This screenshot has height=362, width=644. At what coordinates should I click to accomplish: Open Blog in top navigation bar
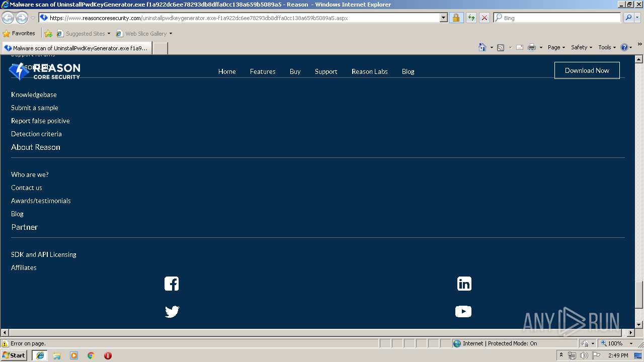pos(408,71)
